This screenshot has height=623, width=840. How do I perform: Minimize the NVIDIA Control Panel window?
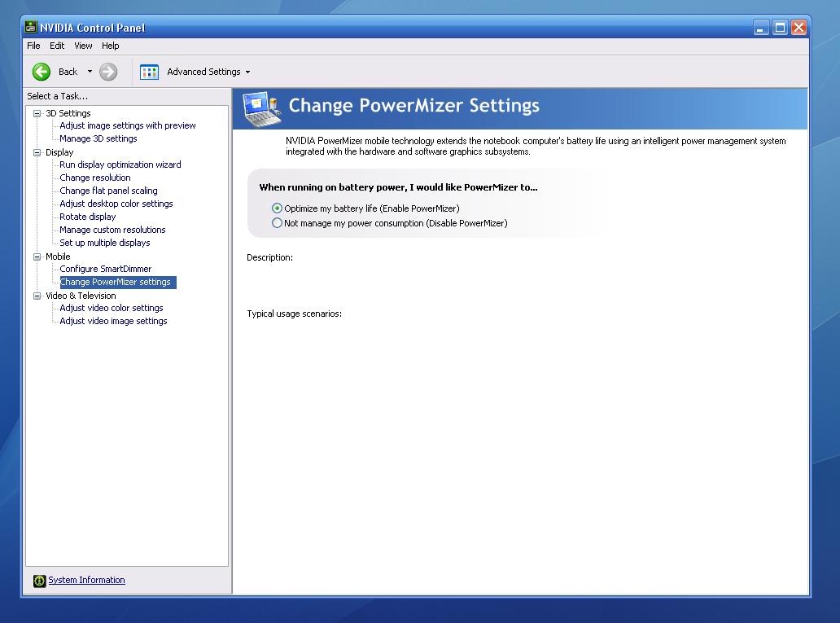click(x=761, y=28)
